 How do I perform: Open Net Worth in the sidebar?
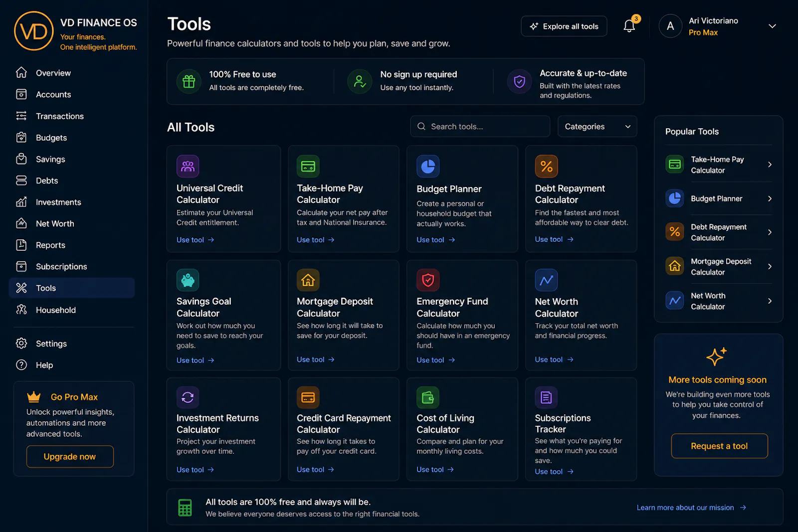pyautogui.click(x=72, y=223)
